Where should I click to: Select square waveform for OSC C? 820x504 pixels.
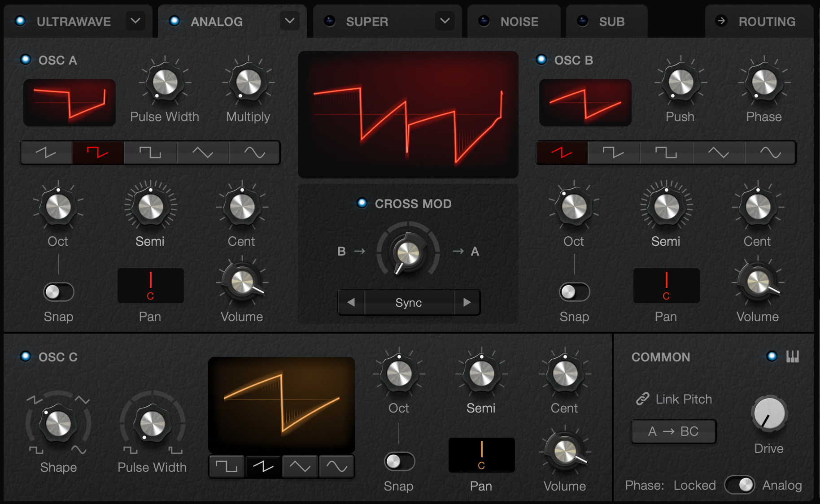tap(227, 467)
